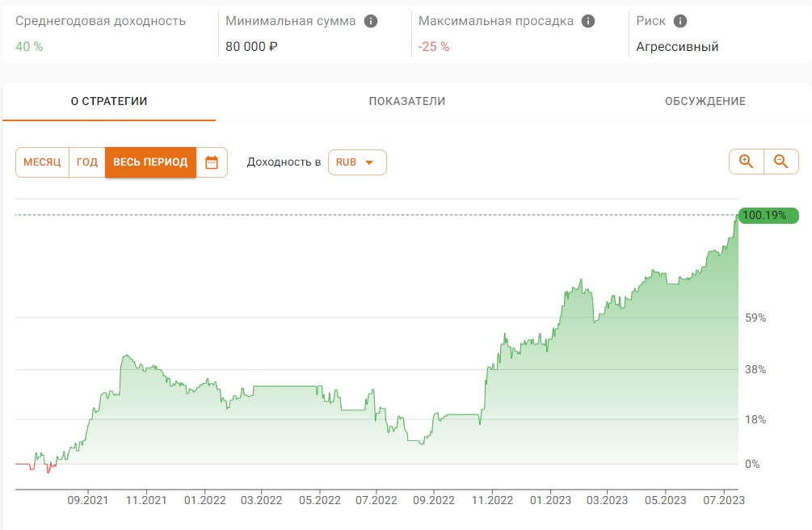Click the 05.2023 axis date
The height and width of the screenshot is (530, 812).
point(666,500)
